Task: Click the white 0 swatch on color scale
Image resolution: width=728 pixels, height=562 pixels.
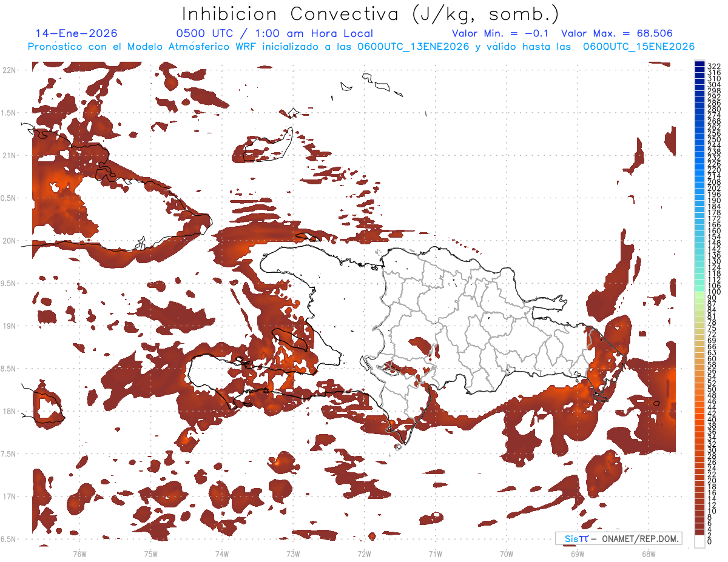Action: [x=700, y=541]
